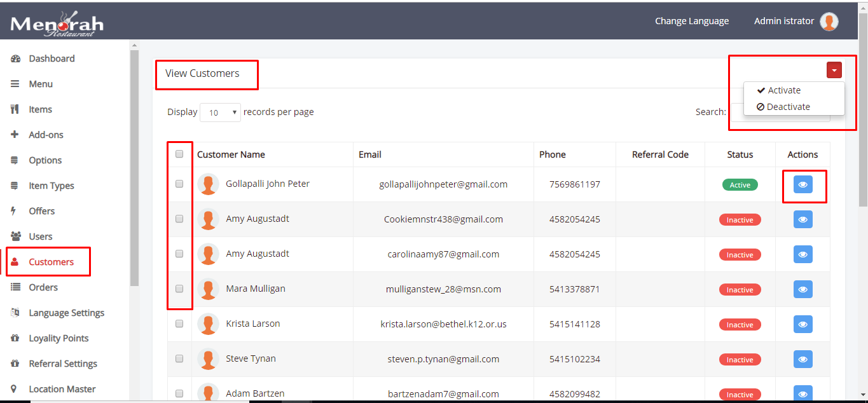Click the Menorah Restaurant logo
The width and height of the screenshot is (868, 403).
pyautogui.click(x=57, y=24)
